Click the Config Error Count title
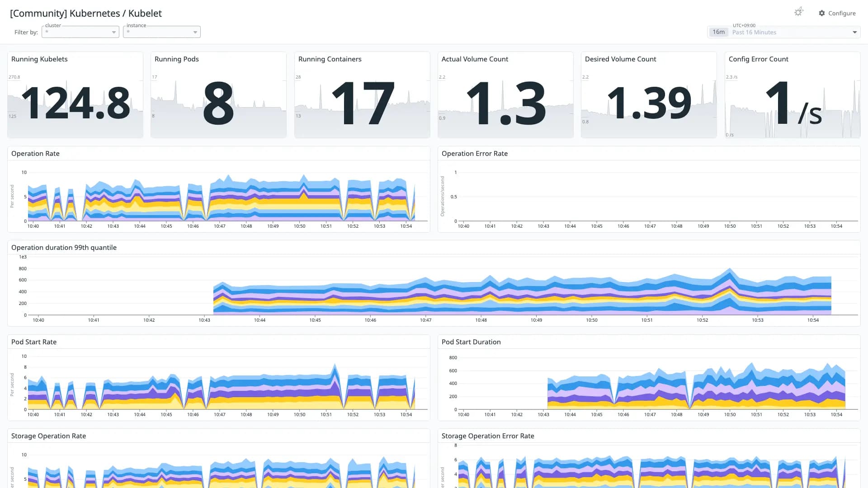 pyautogui.click(x=758, y=59)
